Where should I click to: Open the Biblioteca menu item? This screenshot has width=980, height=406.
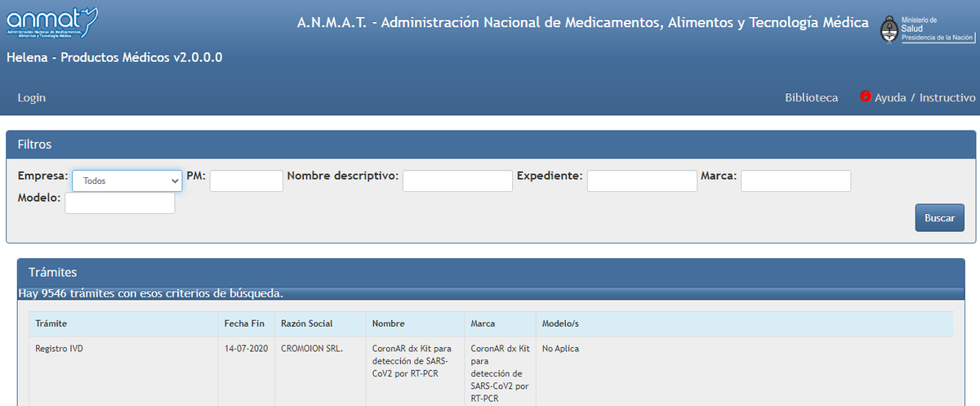(x=812, y=97)
